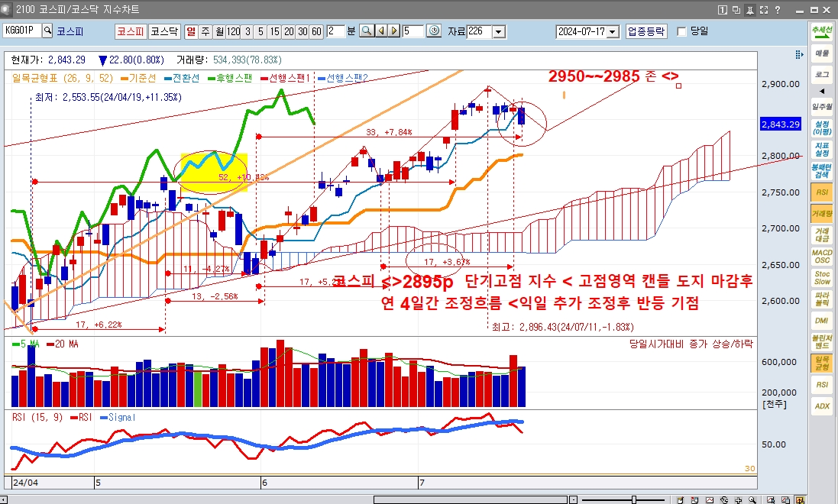The height and width of the screenshot is (504, 838).
Task: Select the 일 daily period button
Action: pyautogui.click(x=191, y=31)
